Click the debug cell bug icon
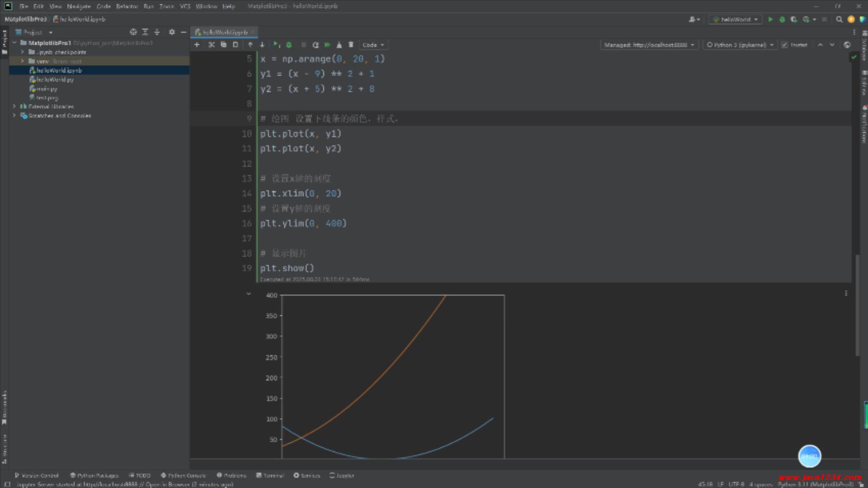 [x=289, y=45]
